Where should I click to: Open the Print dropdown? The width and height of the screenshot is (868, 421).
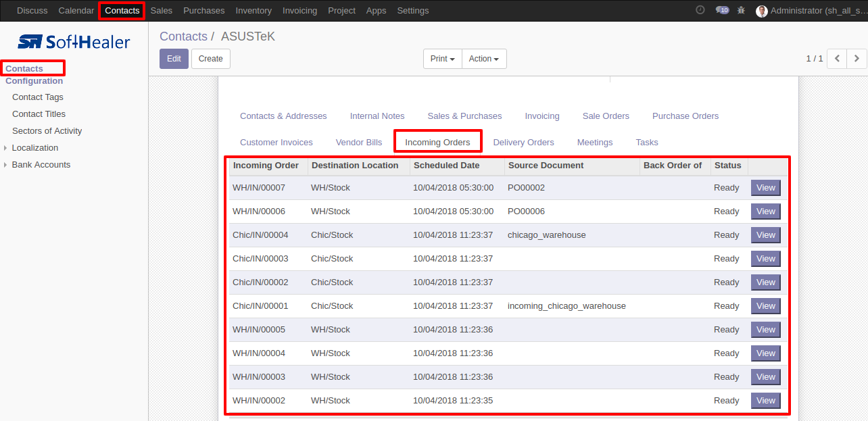coord(443,59)
